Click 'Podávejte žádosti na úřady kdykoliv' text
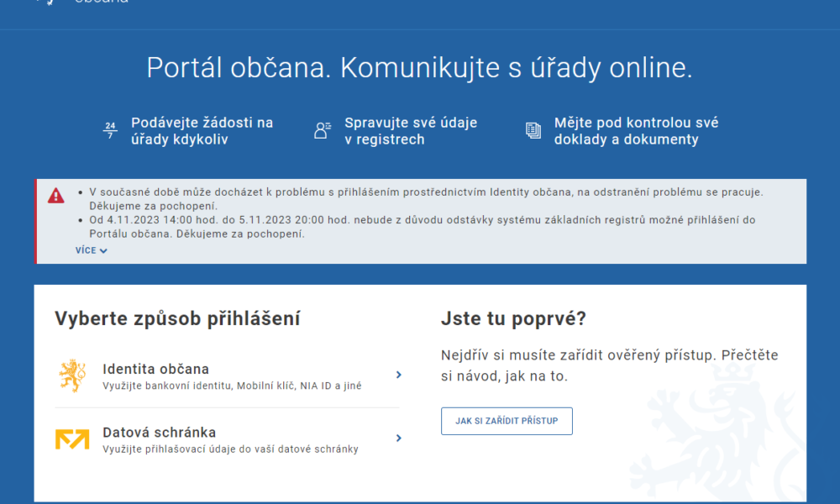The image size is (840, 504). point(202,131)
